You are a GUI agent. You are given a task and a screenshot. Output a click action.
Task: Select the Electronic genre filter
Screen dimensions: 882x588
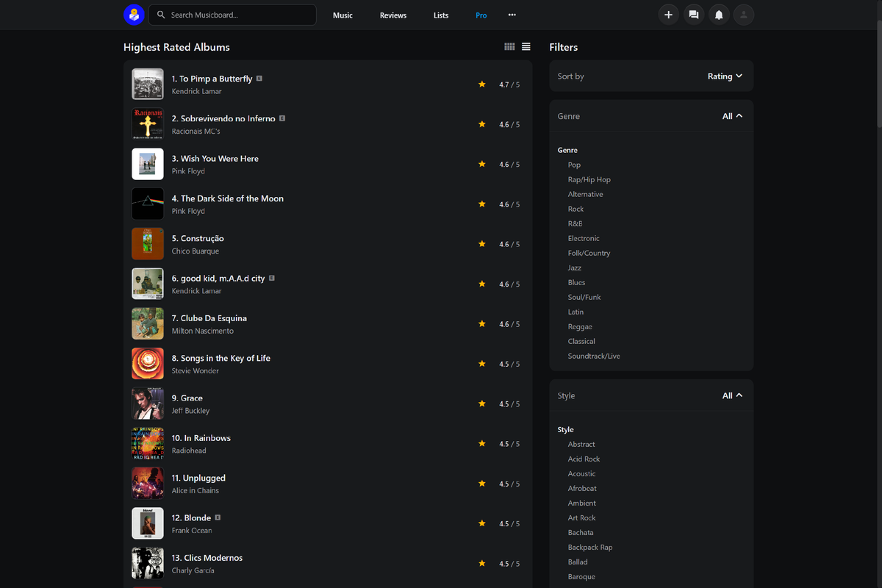584,239
